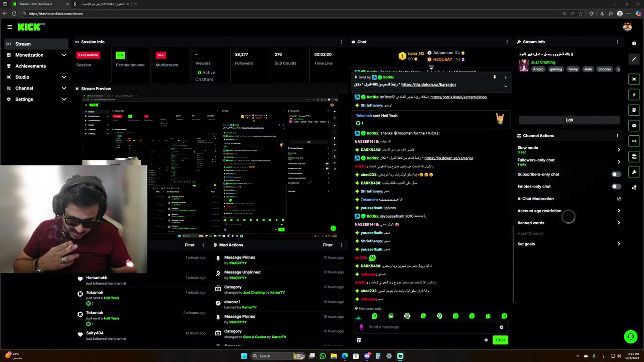
Task: Open Slow mode options arrow
Action: [x=619, y=150]
